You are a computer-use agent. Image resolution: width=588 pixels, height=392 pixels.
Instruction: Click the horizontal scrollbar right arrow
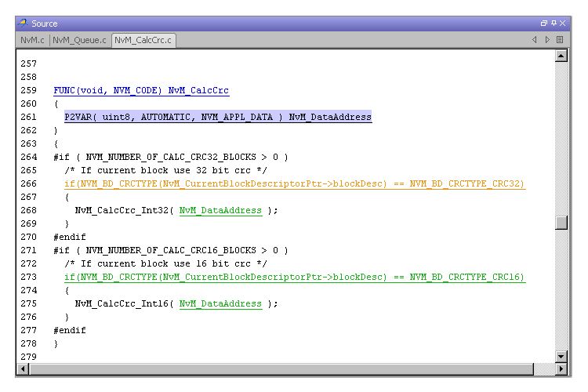tap(561, 368)
